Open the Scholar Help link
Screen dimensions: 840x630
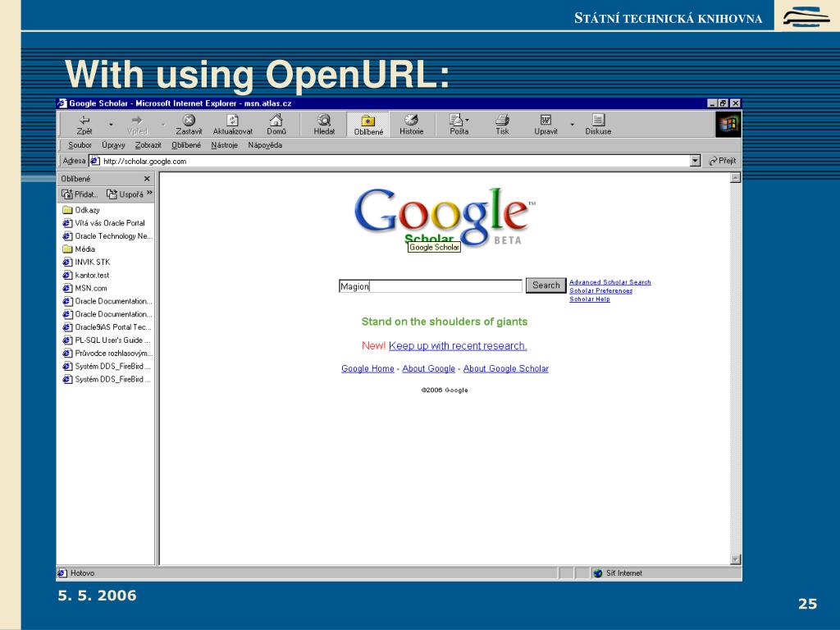coord(589,299)
